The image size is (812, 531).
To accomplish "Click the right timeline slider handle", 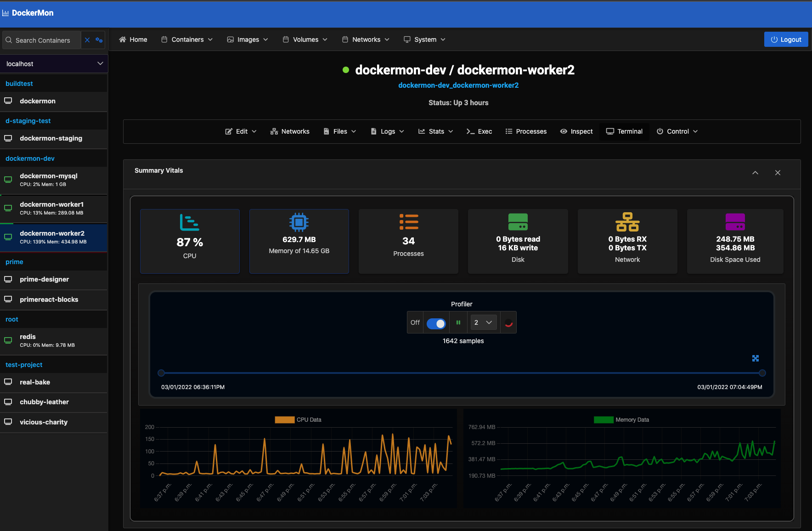I will click(762, 373).
